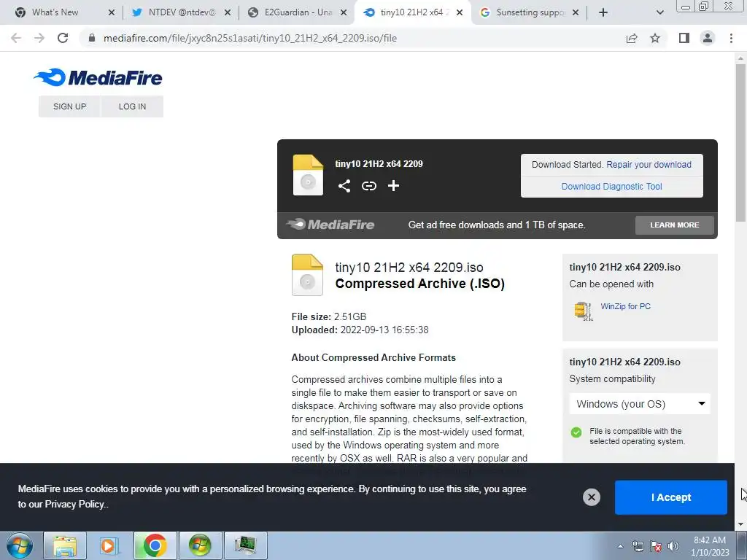Click the Uploaded 2022-09-13 16:55:38 text
The image size is (747, 560).
[360, 330]
